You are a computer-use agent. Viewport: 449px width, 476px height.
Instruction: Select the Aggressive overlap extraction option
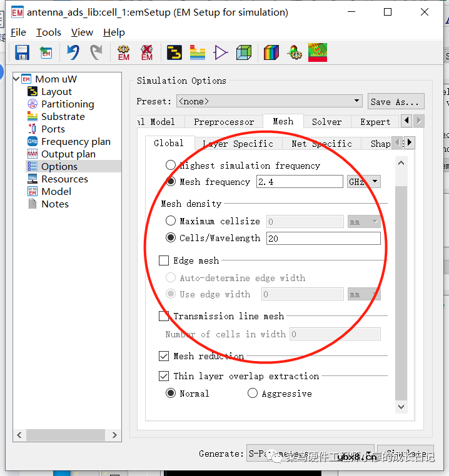tap(253, 394)
